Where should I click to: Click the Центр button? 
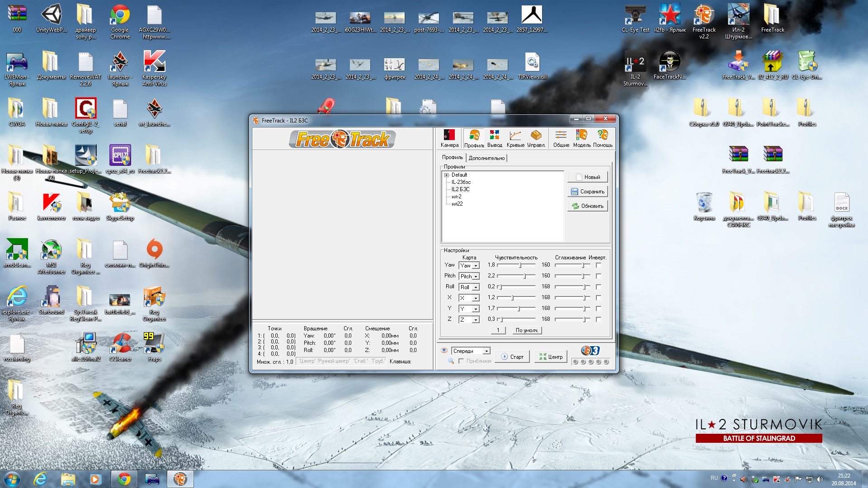click(x=551, y=357)
